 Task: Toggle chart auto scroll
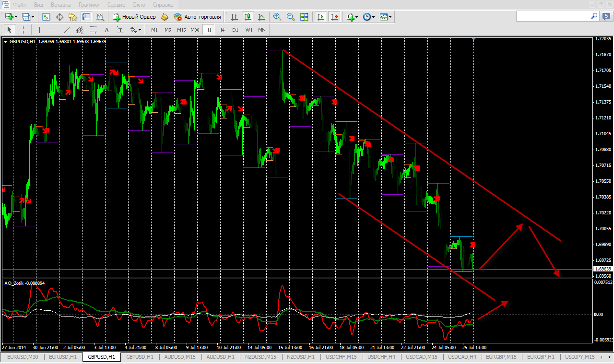click(x=320, y=17)
